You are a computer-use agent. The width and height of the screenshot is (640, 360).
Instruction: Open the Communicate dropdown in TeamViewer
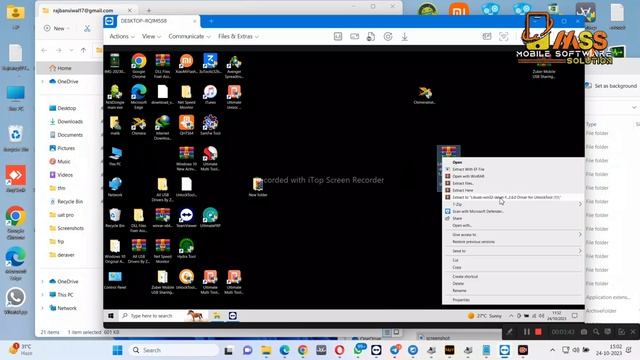point(189,36)
